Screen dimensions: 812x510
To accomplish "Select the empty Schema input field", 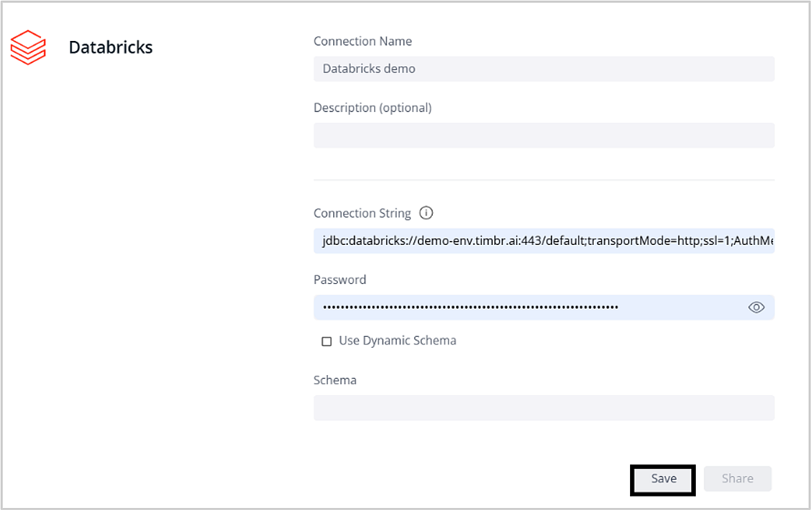I will point(543,407).
